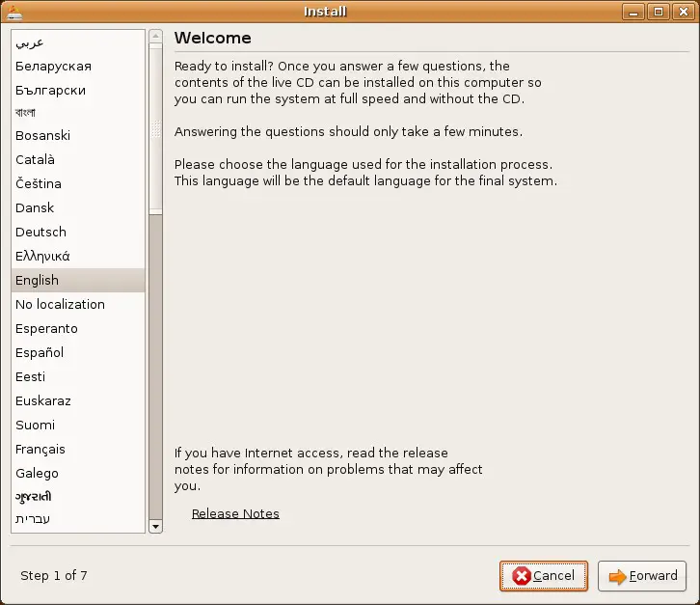The image size is (700, 605).
Task: Go Forward to the next step
Action: [642, 576]
